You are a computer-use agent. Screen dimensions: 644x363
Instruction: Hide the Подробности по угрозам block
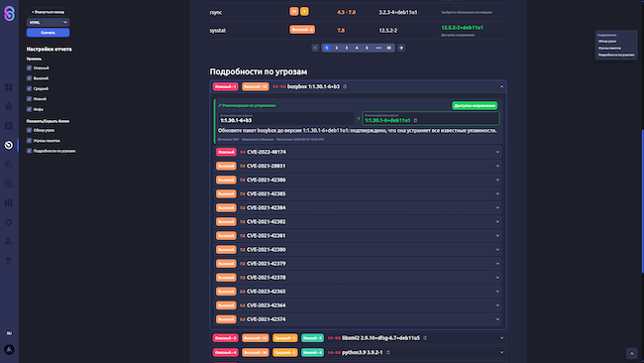29,151
